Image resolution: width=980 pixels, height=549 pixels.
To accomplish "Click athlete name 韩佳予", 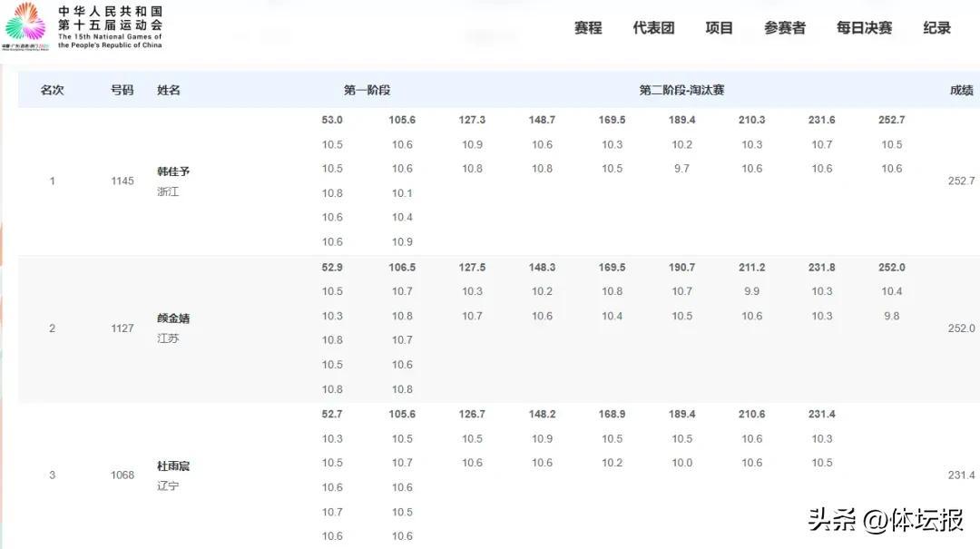I will [x=173, y=172].
